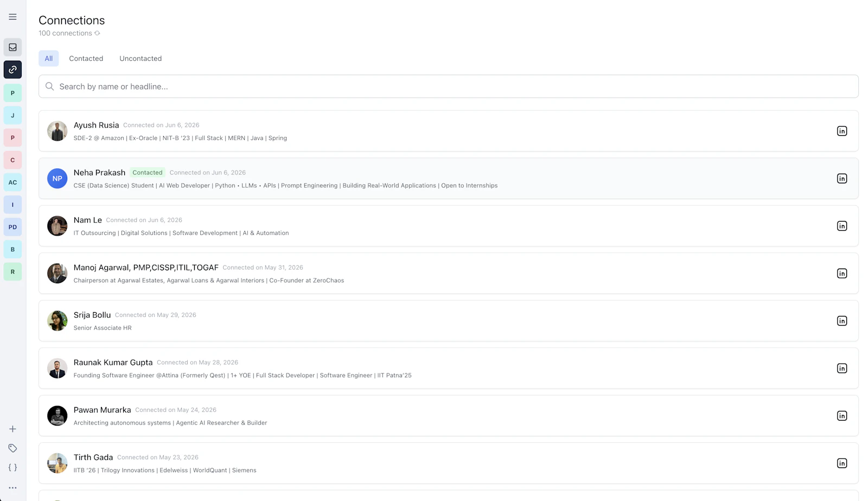Open the green P workspace in the sidebar

tap(12, 93)
